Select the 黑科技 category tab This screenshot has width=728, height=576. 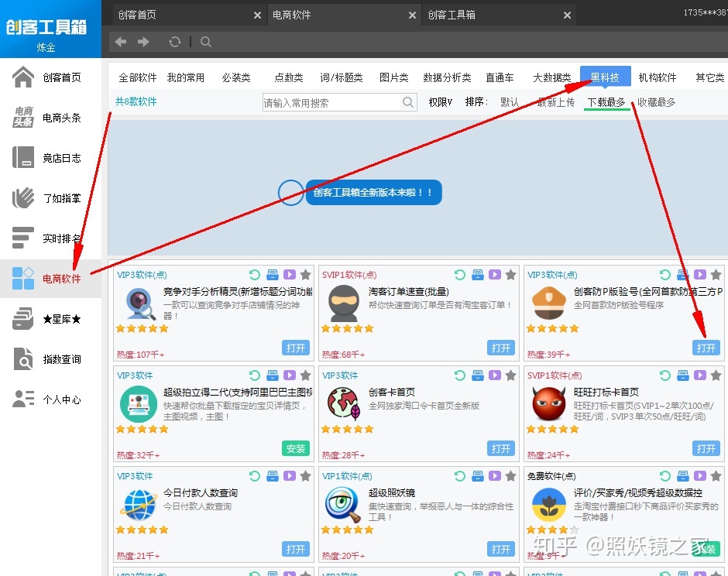pos(605,77)
